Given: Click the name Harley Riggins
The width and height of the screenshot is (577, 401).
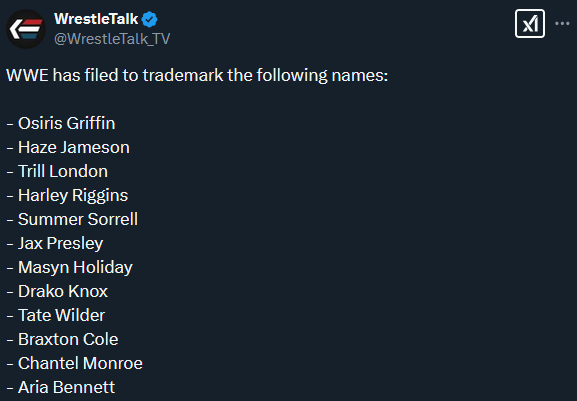Looking at the screenshot, I should [x=73, y=195].
